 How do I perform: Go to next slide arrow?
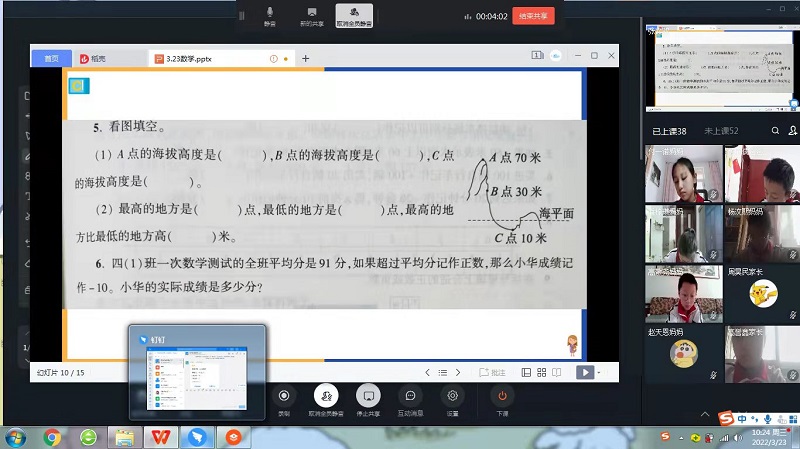(x=458, y=372)
